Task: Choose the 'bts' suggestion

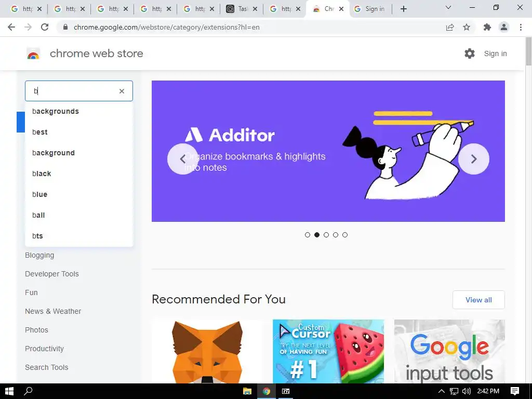Action: (x=79, y=236)
